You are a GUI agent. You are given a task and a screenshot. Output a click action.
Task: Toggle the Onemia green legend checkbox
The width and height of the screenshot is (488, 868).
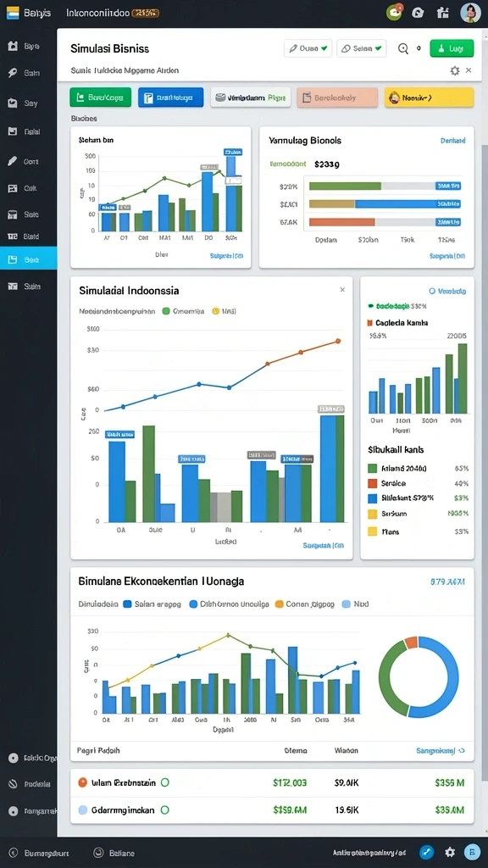coord(165,311)
